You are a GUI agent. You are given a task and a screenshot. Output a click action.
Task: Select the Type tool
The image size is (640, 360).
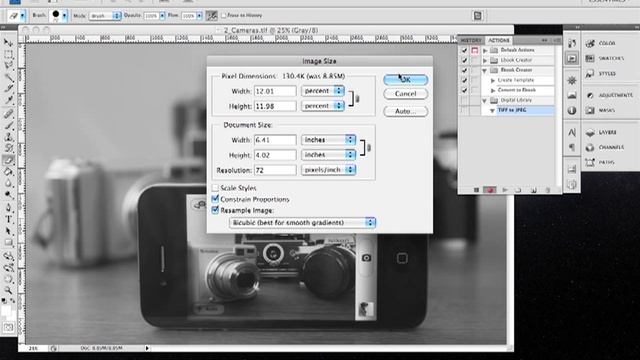point(8,220)
